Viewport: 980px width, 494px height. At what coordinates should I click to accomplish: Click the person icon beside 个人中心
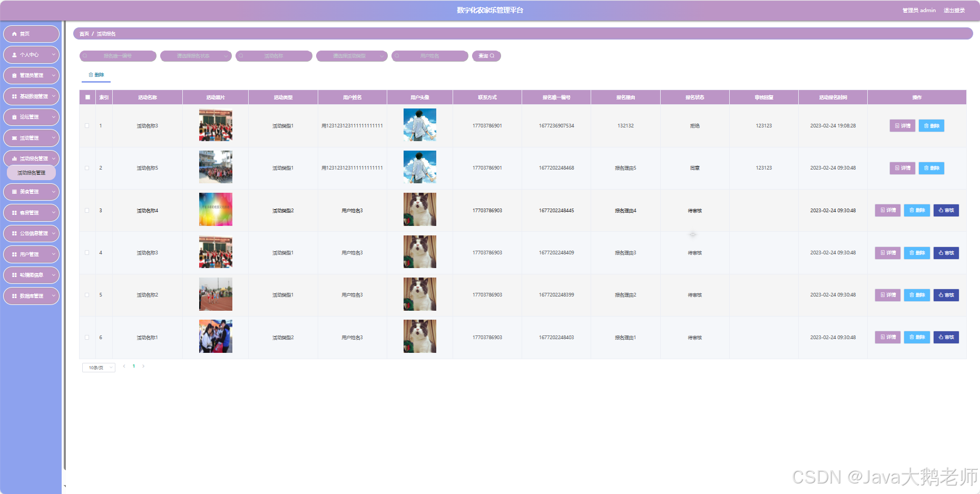pyautogui.click(x=14, y=55)
